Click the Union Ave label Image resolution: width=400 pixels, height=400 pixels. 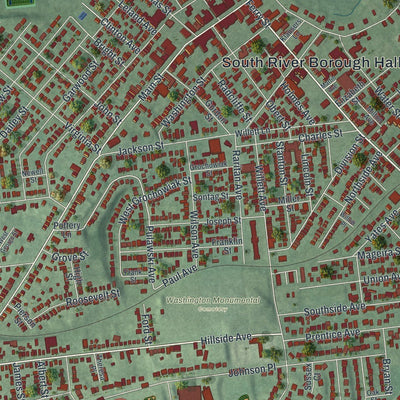(x=382, y=279)
